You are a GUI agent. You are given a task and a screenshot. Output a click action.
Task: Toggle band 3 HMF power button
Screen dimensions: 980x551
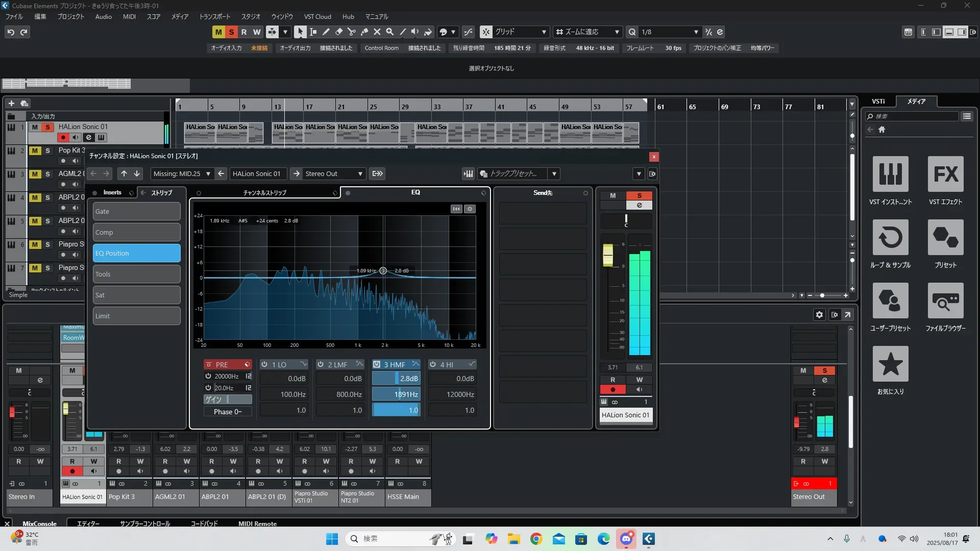(x=377, y=364)
